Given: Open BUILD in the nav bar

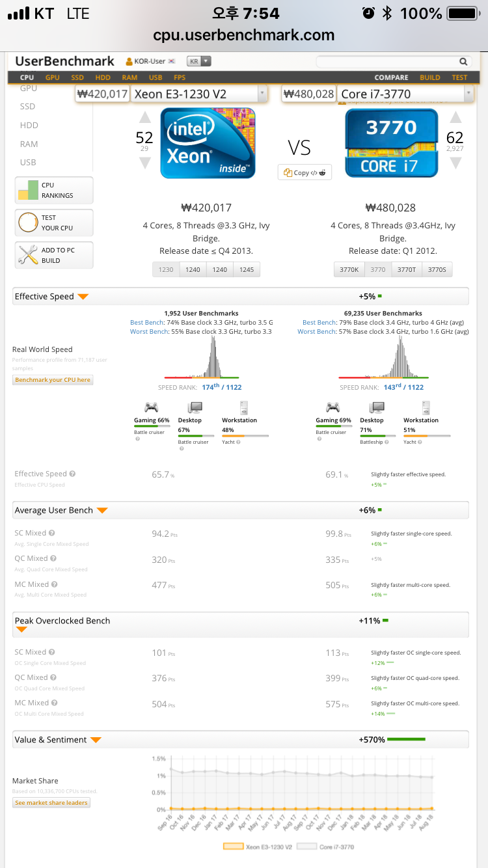Looking at the screenshot, I should pos(430,77).
